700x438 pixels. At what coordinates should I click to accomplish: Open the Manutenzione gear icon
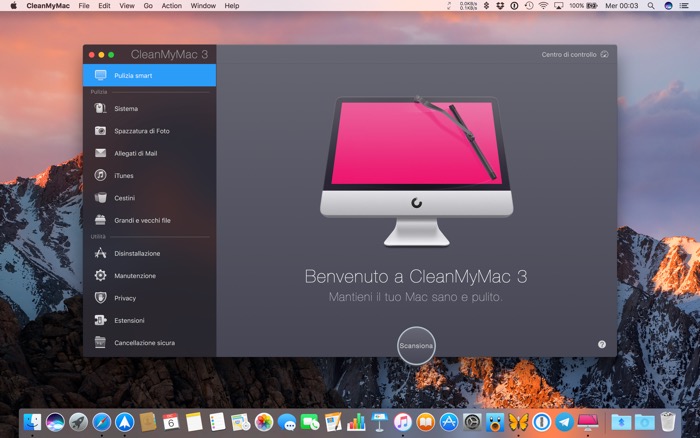click(x=100, y=275)
